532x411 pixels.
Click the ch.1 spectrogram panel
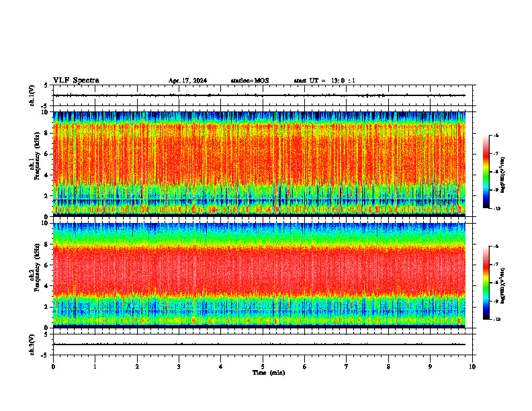[x=259, y=164]
